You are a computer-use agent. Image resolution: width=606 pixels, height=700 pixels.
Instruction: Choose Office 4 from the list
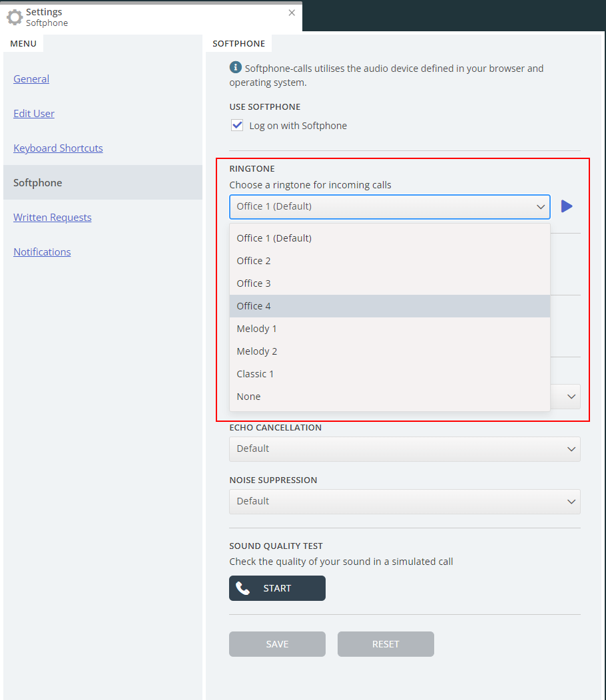254,306
